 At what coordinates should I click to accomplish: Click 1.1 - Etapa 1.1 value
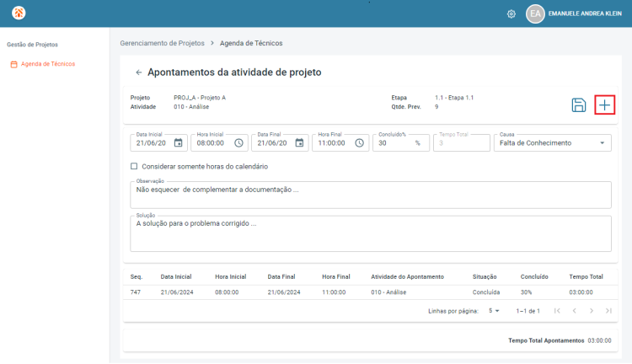[x=454, y=98]
